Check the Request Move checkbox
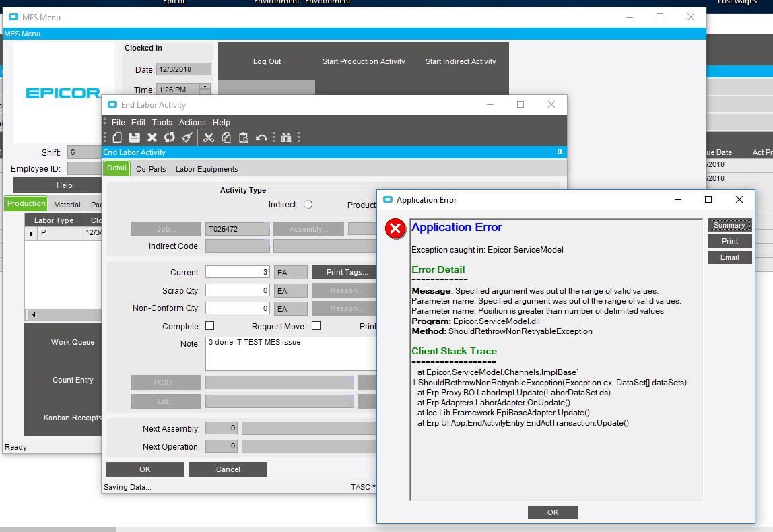Screen dimensions: 773x532 pos(316,326)
